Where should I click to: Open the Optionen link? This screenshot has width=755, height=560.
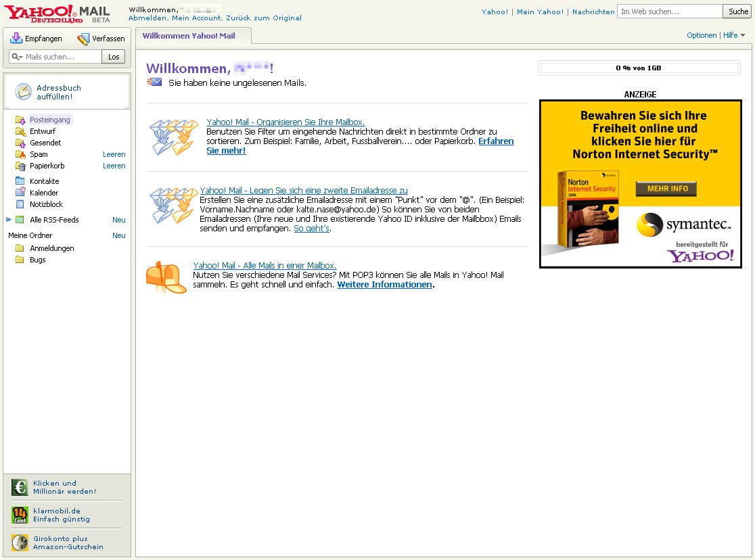click(x=702, y=35)
